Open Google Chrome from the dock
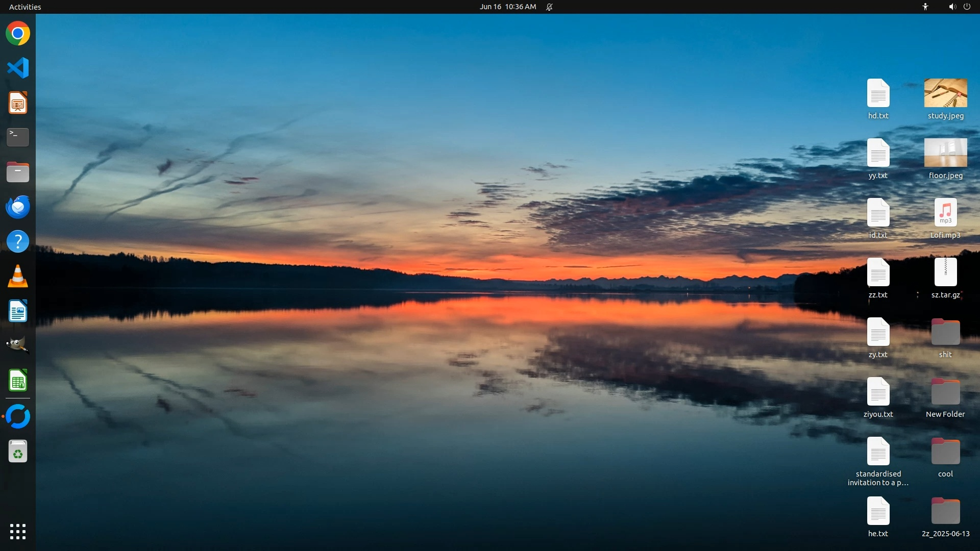This screenshot has width=980, height=551. [18, 34]
